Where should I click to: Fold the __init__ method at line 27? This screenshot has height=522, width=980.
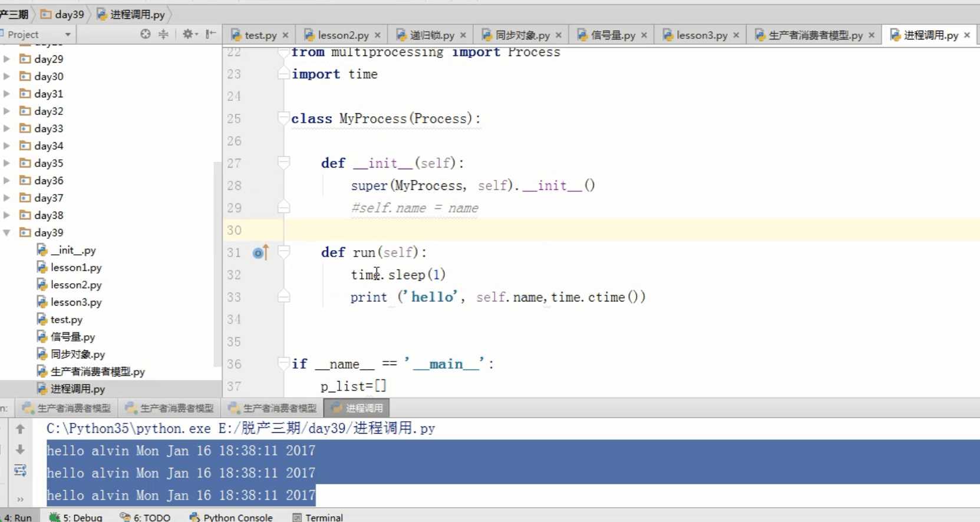[283, 163]
